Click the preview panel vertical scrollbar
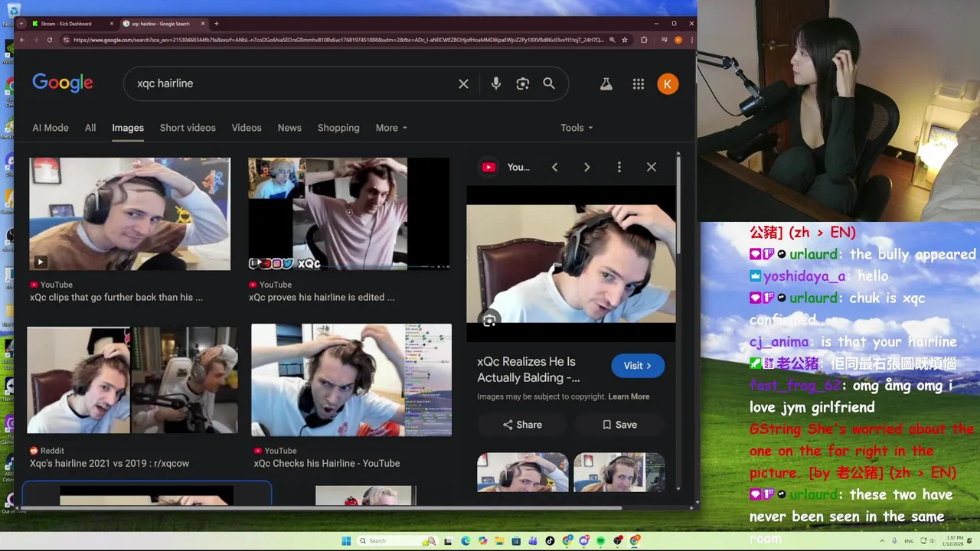 pyautogui.click(x=678, y=207)
